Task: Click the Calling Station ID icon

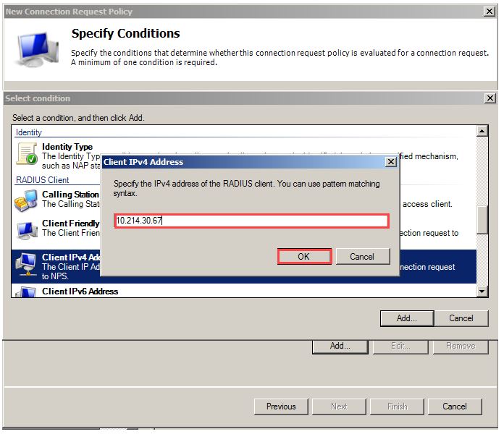Action: [27, 198]
